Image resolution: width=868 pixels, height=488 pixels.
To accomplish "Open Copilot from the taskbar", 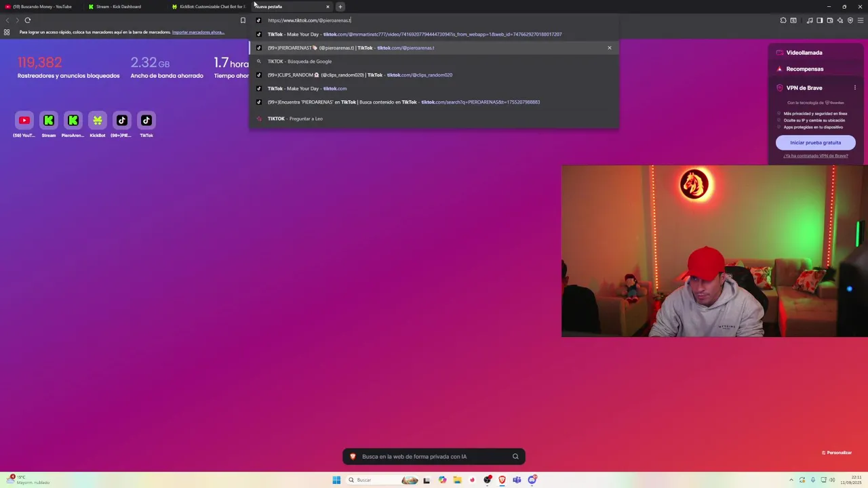I will (x=442, y=480).
